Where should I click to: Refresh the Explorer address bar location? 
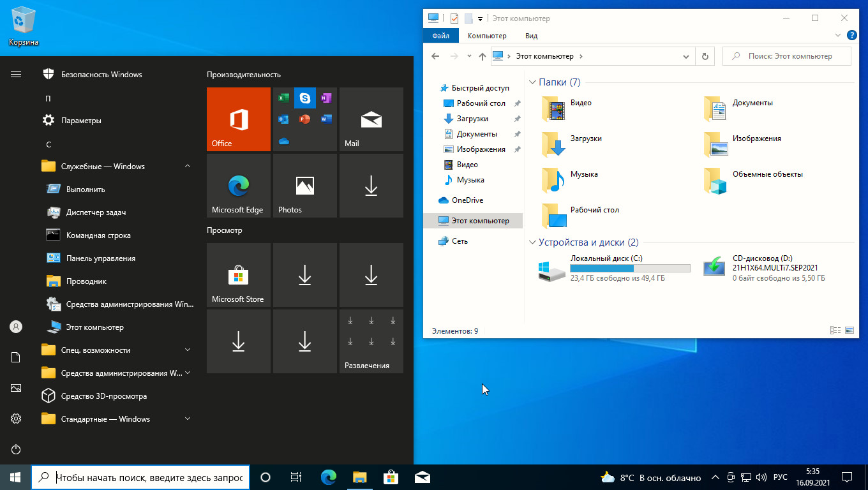pyautogui.click(x=705, y=56)
